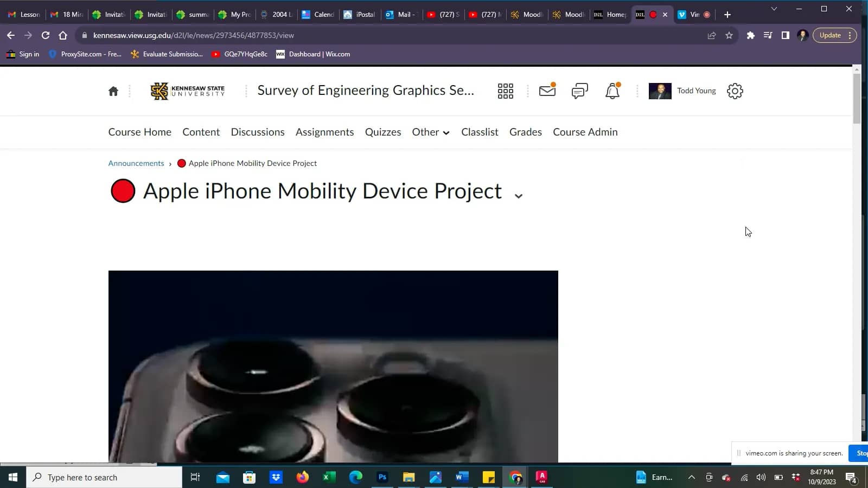Expand the Other navigation menu
Viewport: 868px width, 488px height.
[x=430, y=132]
